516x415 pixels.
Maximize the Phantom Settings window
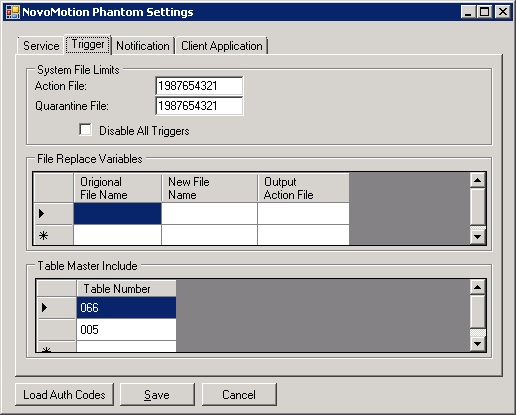pos(485,12)
